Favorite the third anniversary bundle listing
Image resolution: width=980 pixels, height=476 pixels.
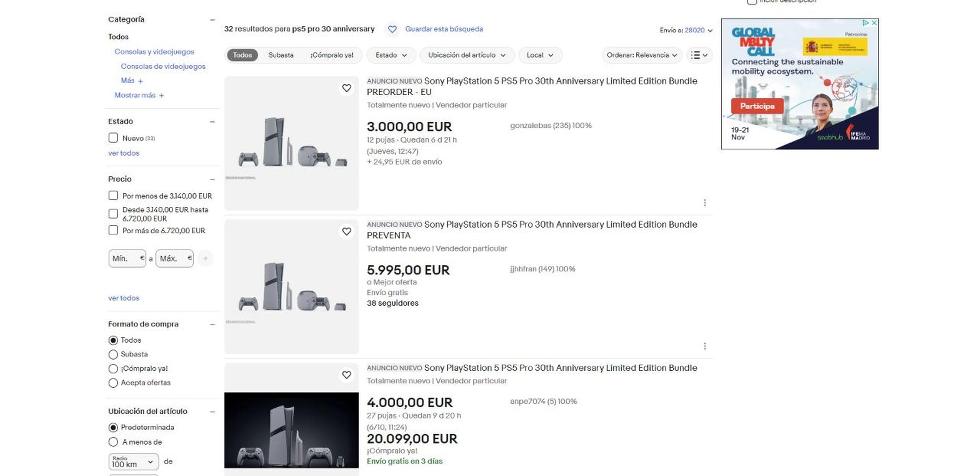coord(347,375)
